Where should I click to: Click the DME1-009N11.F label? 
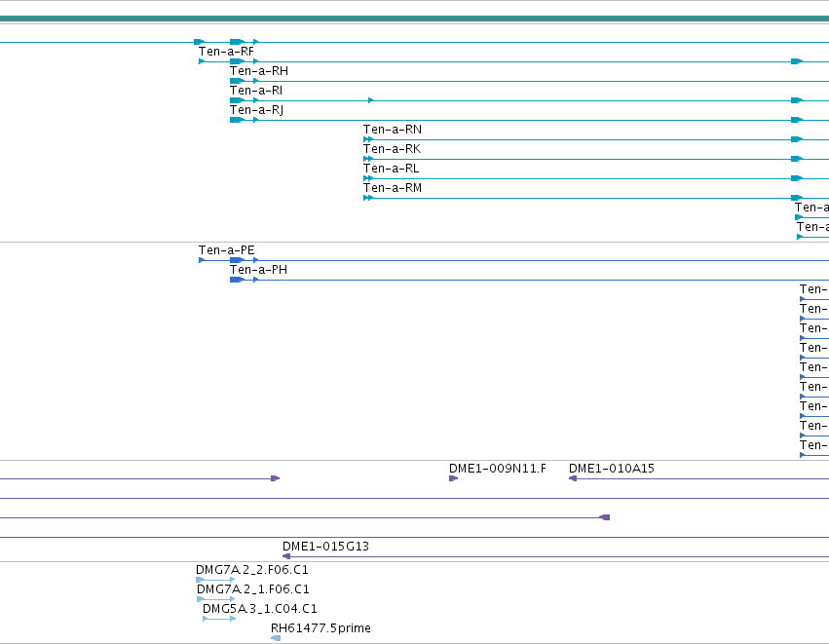(x=498, y=469)
